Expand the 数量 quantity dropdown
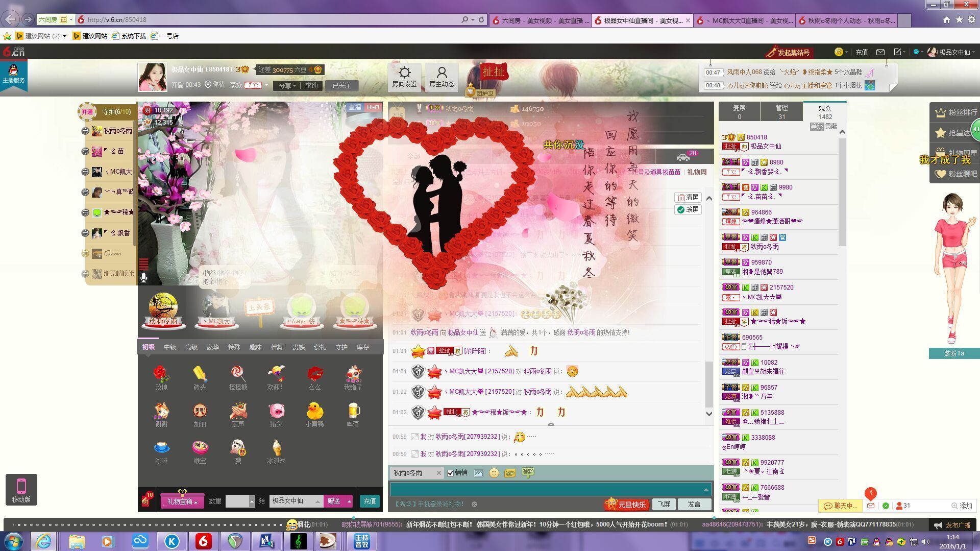Image resolution: width=980 pixels, height=551 pixels. tap(252, 501)
